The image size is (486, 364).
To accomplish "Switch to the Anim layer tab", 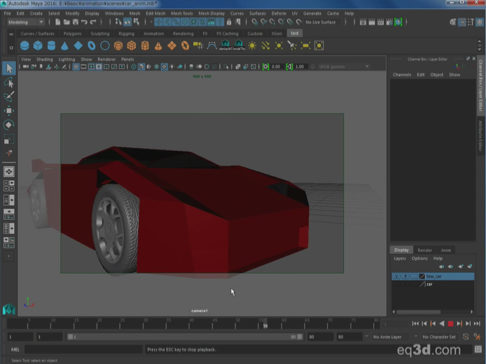I will 446,250.
